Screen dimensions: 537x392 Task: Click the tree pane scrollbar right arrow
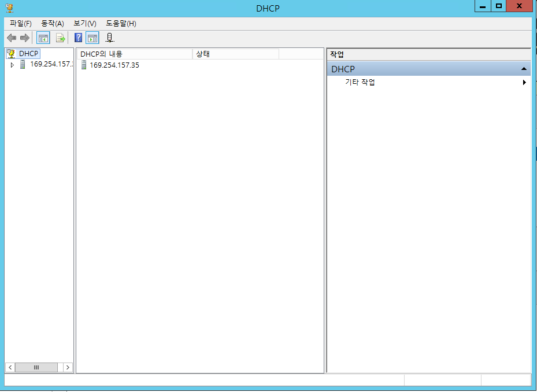pos(68,367)
